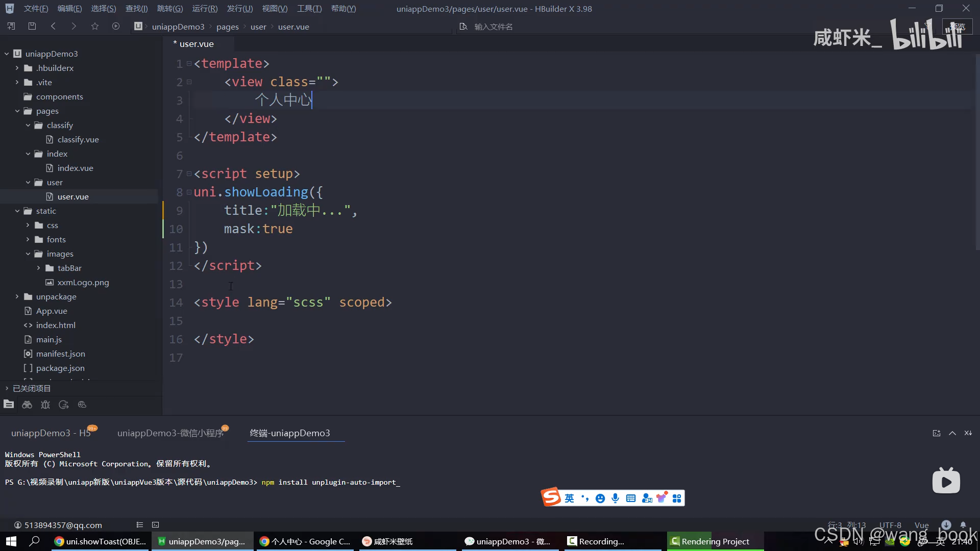Expand the unpackage folder
Viewport: 980px width, 551px height.
17,296
